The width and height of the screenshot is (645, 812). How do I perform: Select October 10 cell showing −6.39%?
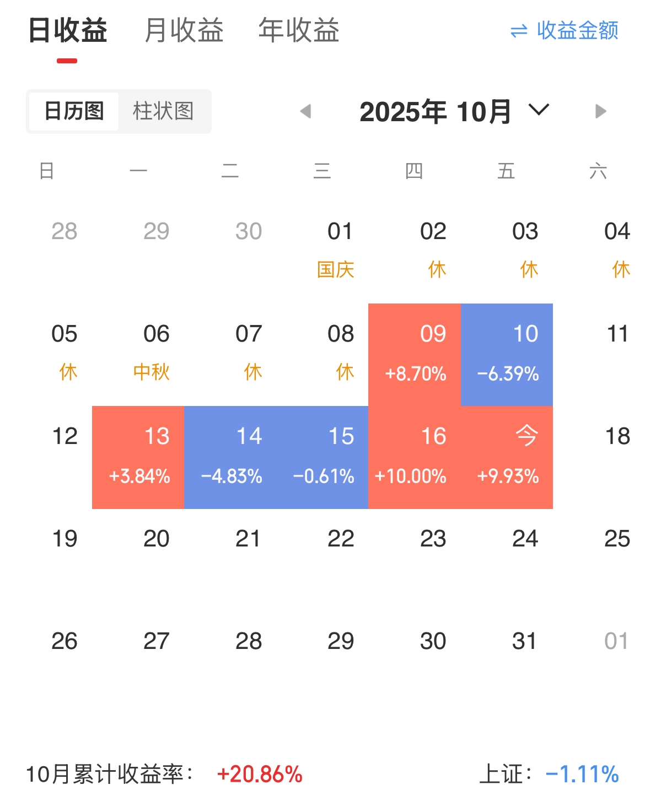click(x=507, y=354)
